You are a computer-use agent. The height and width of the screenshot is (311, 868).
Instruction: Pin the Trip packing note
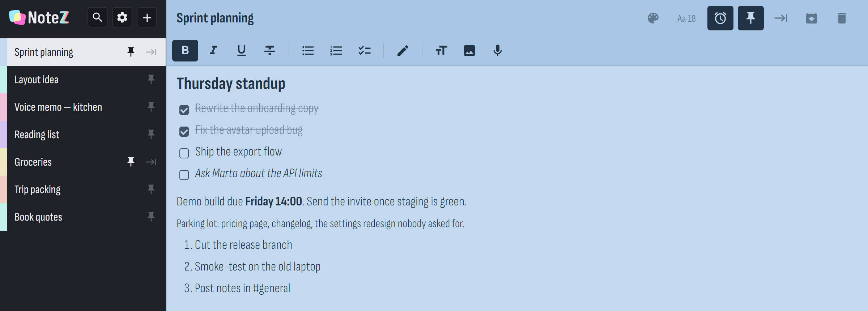pos(151,189)
